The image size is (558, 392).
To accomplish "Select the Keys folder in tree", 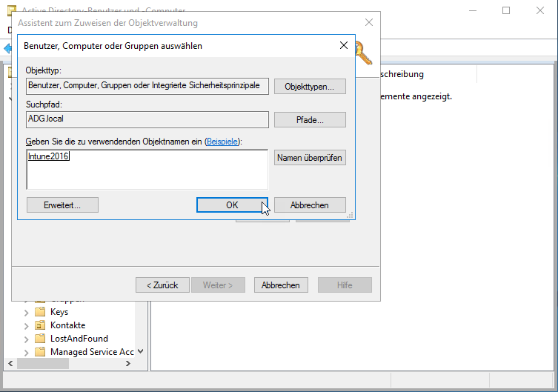I will [x=59, y=312].
